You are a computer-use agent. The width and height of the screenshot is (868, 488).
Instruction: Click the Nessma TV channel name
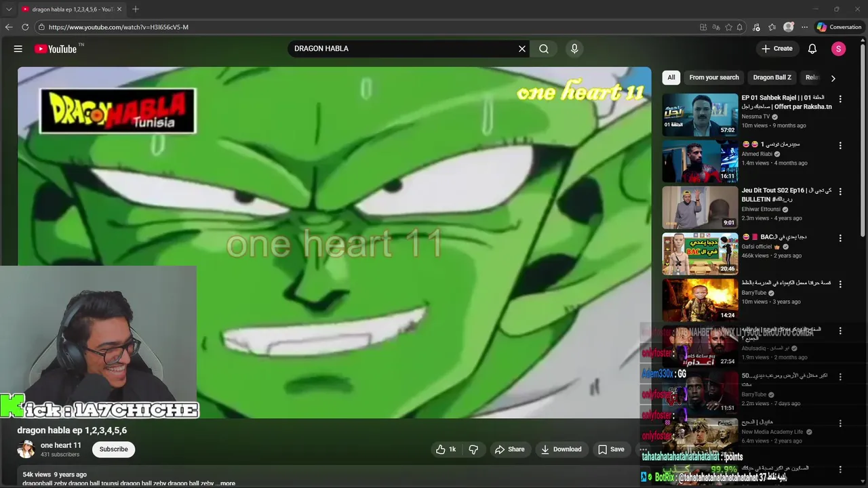pos(755,117)
